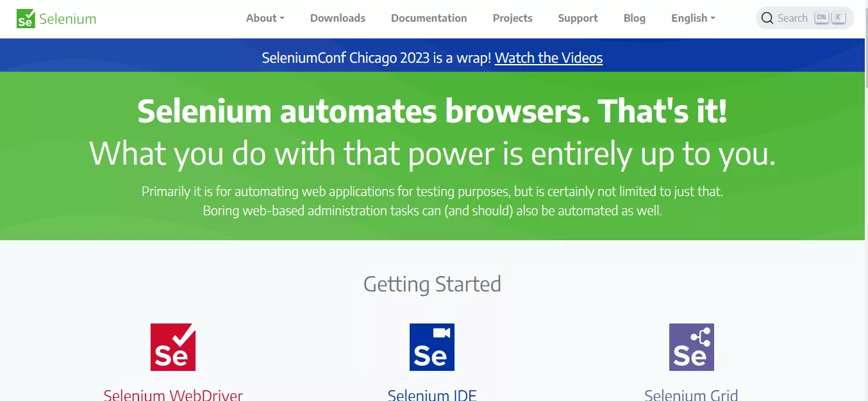Focus the Search input field
This screenshot has width=868, height=401.
click(792, 18)
